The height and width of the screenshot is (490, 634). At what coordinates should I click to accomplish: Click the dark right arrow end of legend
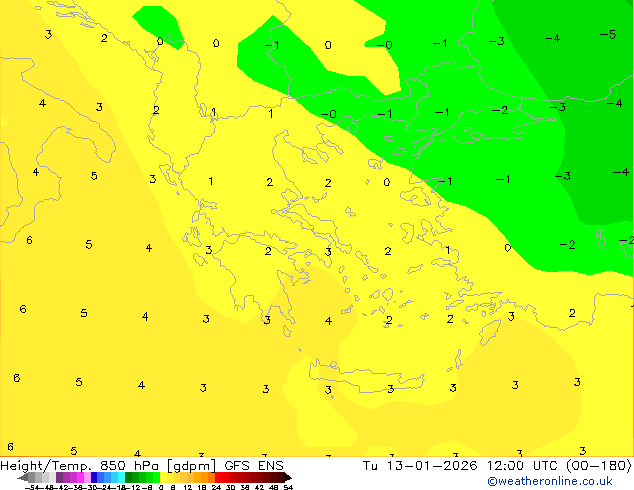click(x=288, y=478)
